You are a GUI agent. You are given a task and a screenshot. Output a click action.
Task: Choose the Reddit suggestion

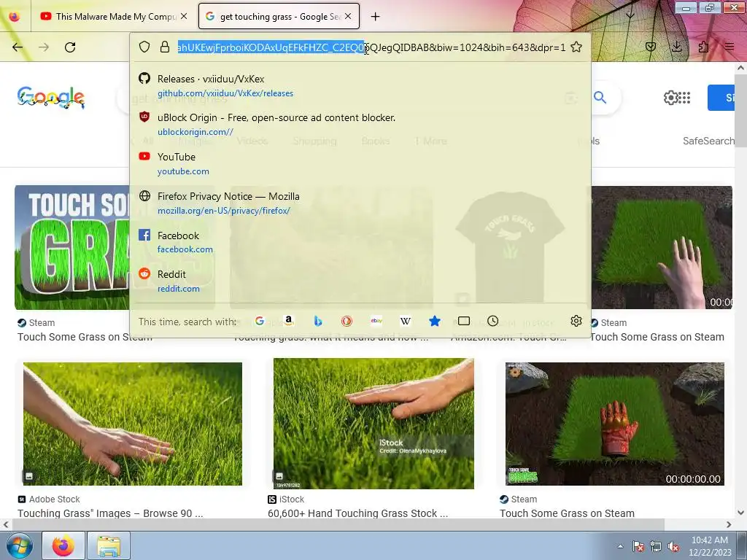360,281
